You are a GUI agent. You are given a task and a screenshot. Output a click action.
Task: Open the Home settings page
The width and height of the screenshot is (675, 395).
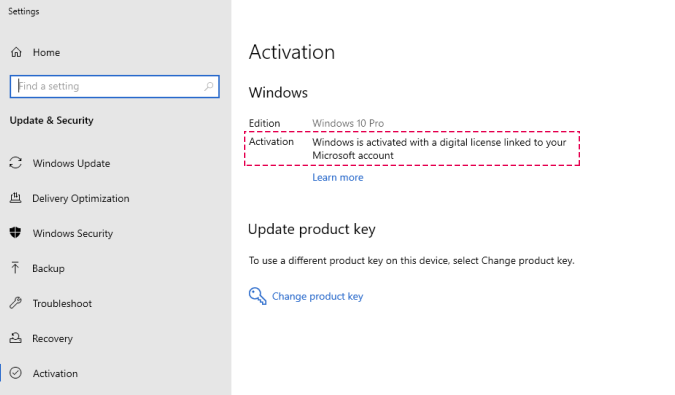tap(46, 52)
